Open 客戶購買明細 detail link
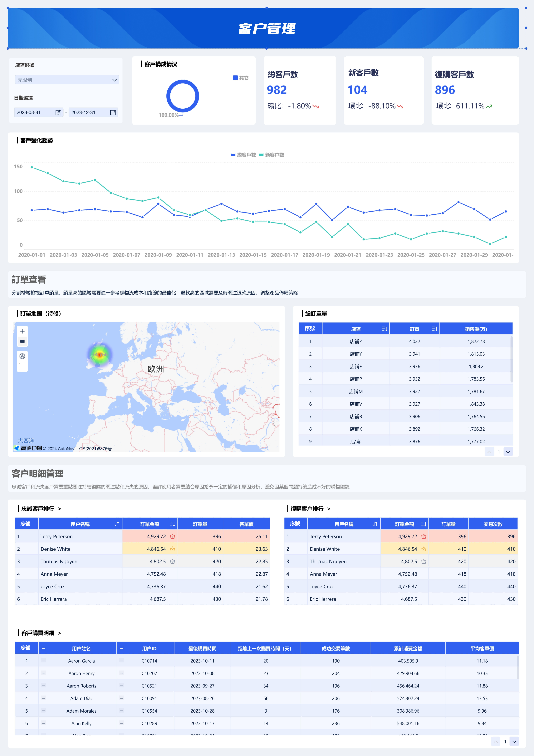The height and width of the screenshot is (756, 534). [60, 633]
